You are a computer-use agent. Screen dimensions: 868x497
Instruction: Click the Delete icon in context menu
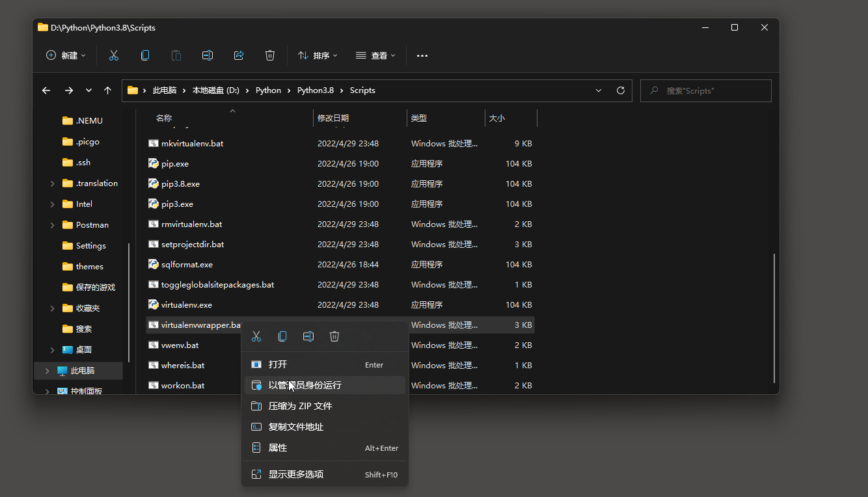334,336
